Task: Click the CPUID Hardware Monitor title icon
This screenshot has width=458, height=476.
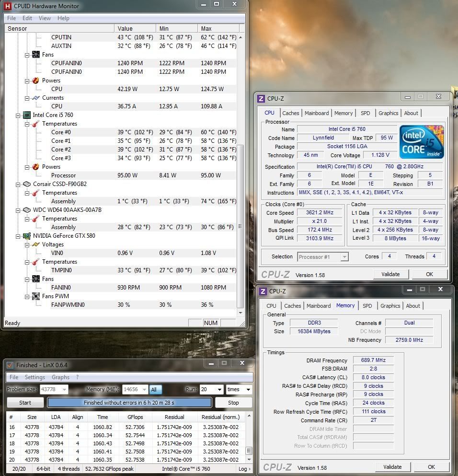Action: tap(8, 6)
